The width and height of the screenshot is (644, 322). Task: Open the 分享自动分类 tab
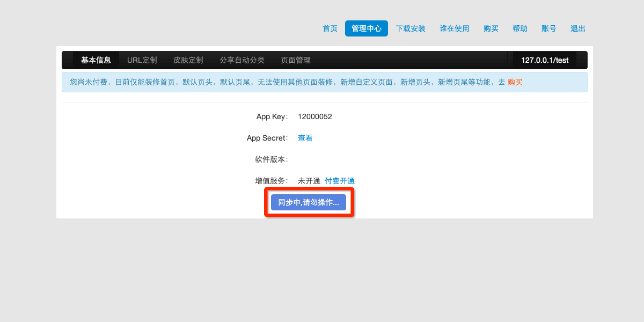pos(242,60)
